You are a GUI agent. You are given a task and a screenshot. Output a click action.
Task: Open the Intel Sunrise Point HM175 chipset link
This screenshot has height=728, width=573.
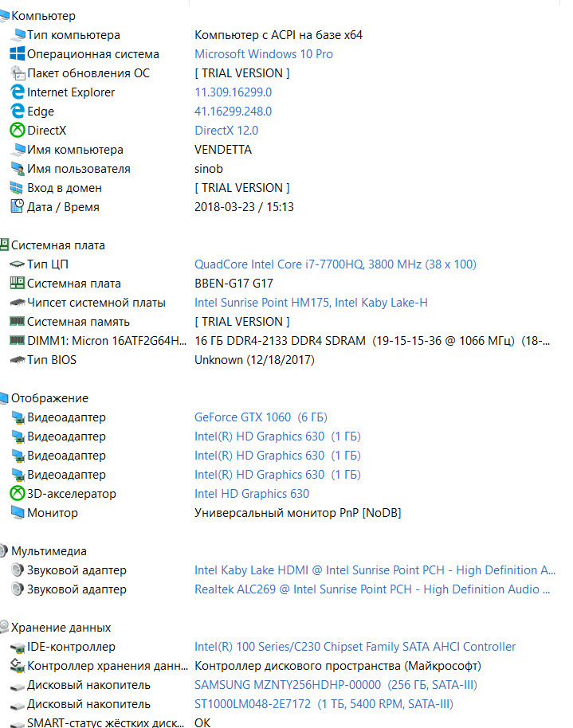click(x=311, y=302)
